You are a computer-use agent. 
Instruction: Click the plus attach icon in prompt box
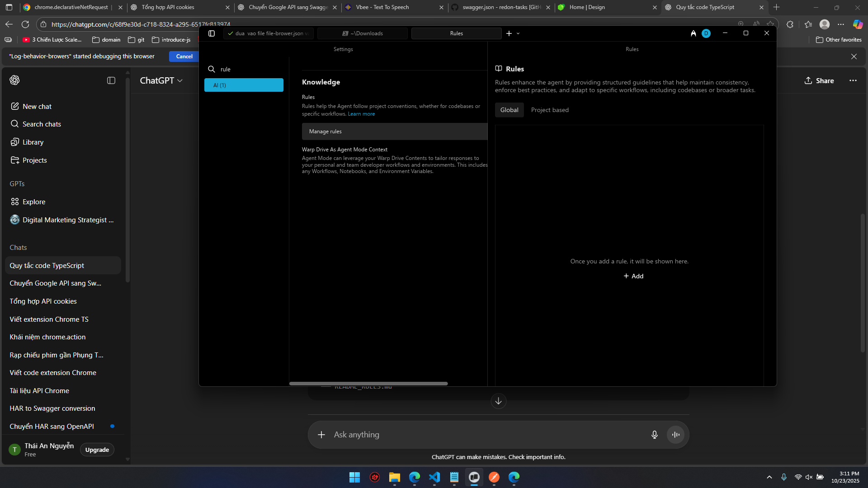point(321,435)
